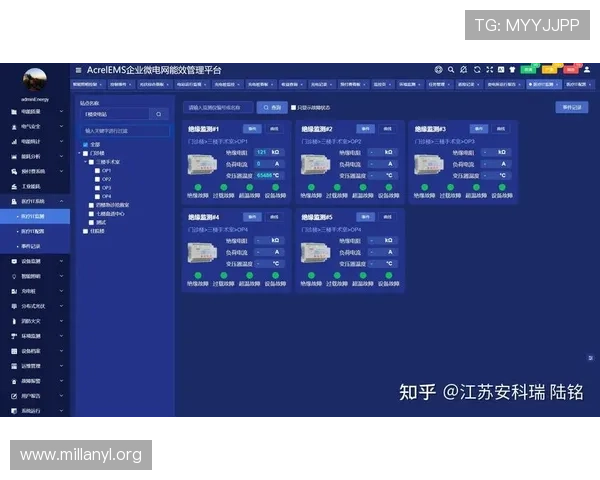Switch to the rightmost 医疗IT配置 top tab
This screenshot has height=480, width=600.
tap(579, 84)
